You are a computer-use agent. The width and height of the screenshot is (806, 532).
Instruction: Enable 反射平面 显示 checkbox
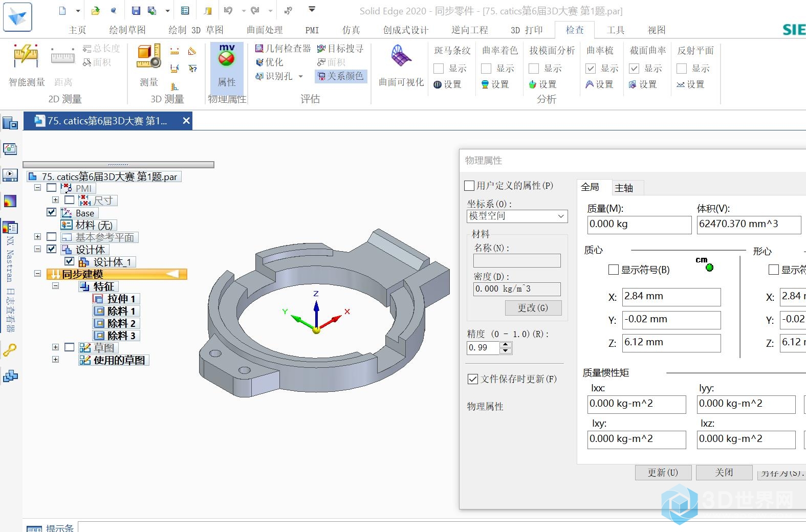click(682, 69)
